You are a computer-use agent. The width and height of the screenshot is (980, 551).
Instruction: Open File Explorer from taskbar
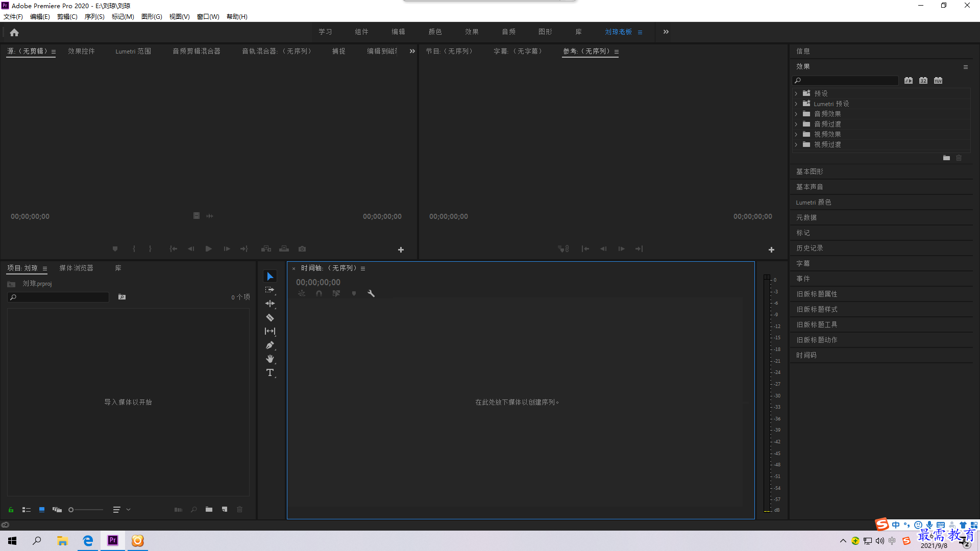coord(63,541)
